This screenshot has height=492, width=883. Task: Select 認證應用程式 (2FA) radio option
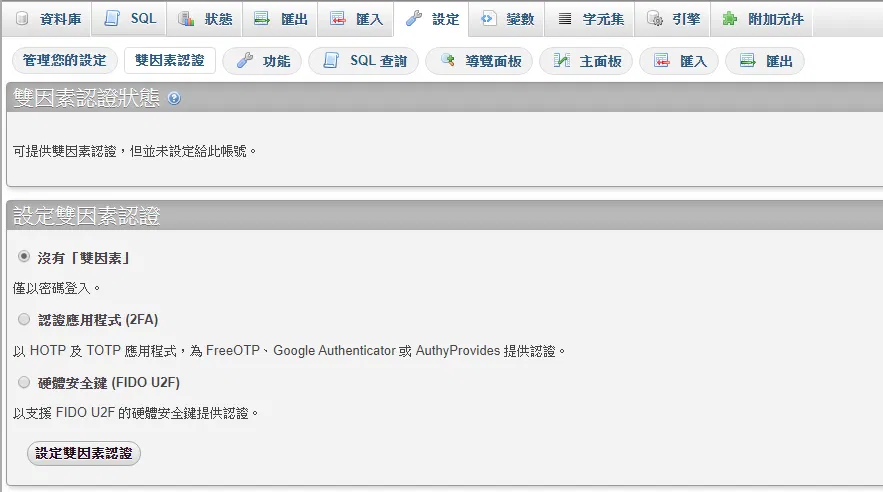pyautogui.click(x=24, y=319)
